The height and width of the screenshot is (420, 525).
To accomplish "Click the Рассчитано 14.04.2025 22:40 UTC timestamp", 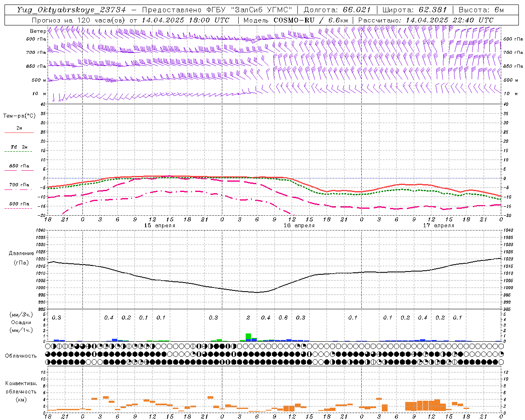I will coord(426,20).
